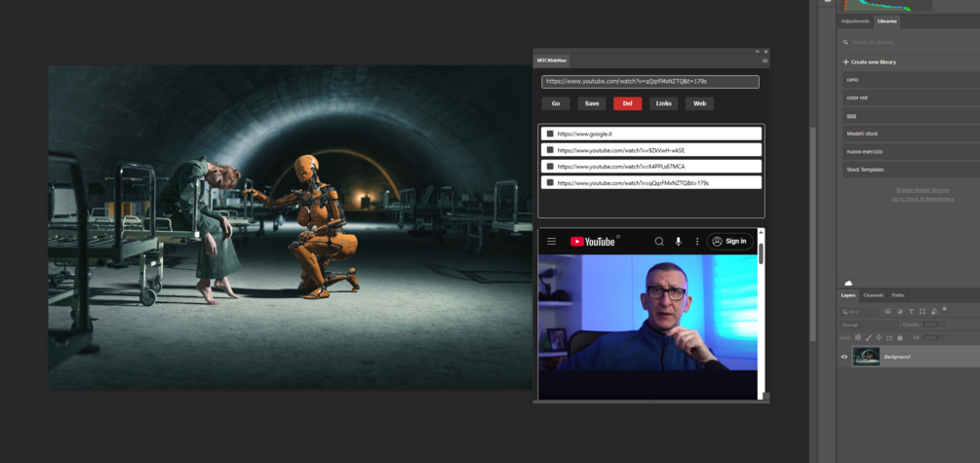Click the YouTube video player frame
980x463 pixels.
(647, 313)
